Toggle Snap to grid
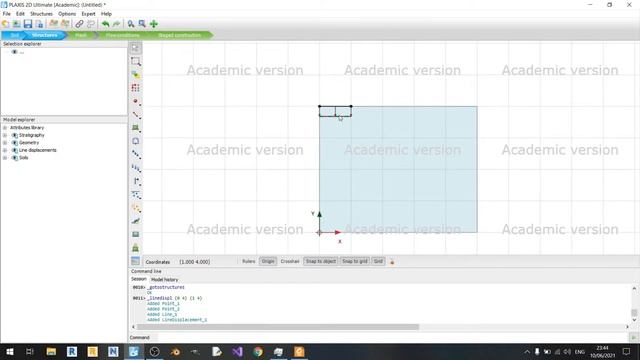The height and width of the screenshot is (360, 640). (x=355, y=261)
